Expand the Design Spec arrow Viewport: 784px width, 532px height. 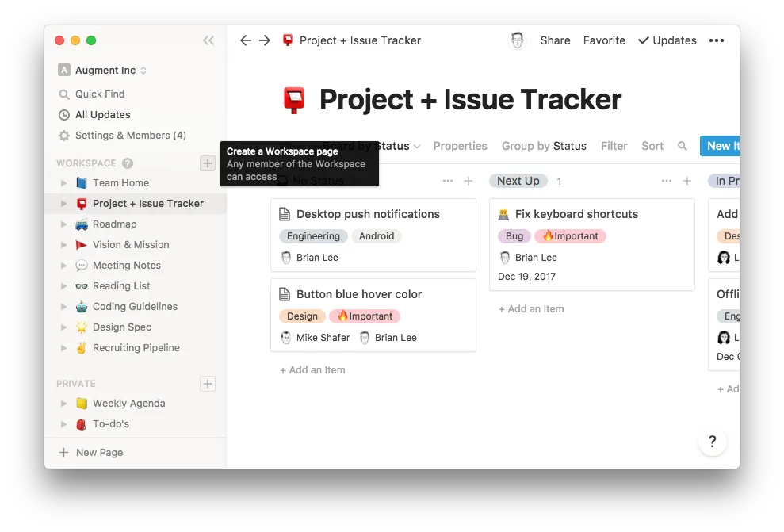point(63,327)
